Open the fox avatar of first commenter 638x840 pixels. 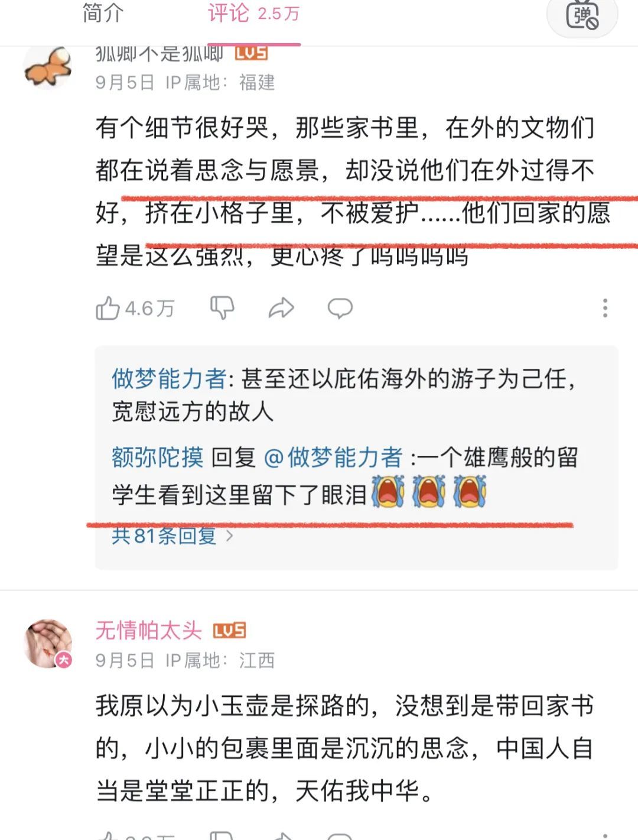click(x=47, y=67)
